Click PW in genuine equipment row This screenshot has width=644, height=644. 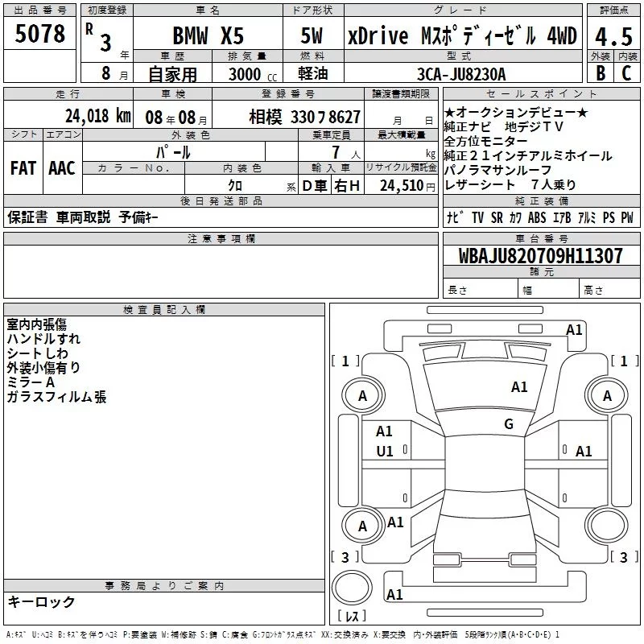(627, 217)
